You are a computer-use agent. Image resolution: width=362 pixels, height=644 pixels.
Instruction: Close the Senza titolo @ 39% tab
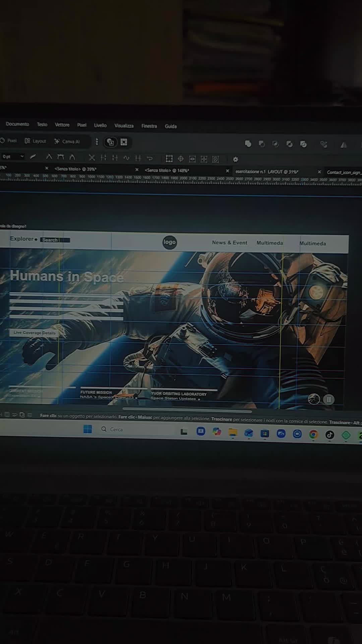[x=137, y=170]
